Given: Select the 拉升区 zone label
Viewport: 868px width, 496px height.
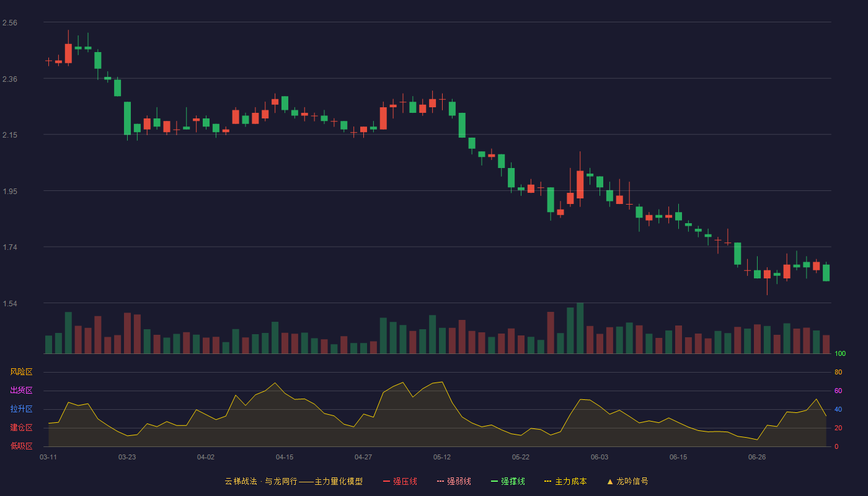Looking at the screenshot, I should click(21, 409).
